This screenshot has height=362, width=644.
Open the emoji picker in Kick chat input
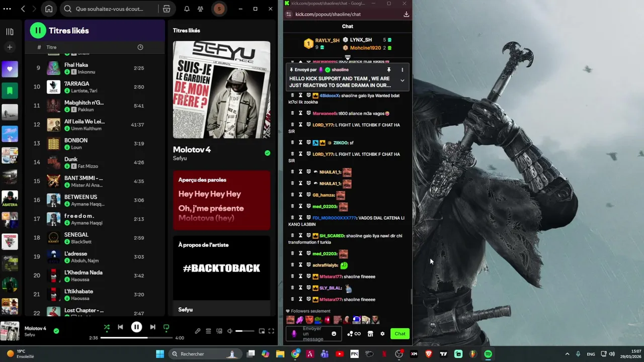point(334,333)
